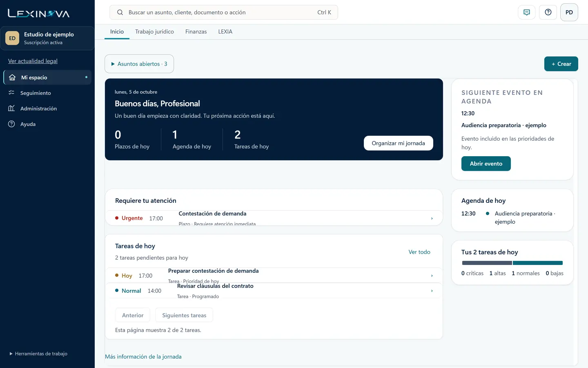Go to the Finanzas tab
Screen dimensions: 588x368
tap(196, 31)
